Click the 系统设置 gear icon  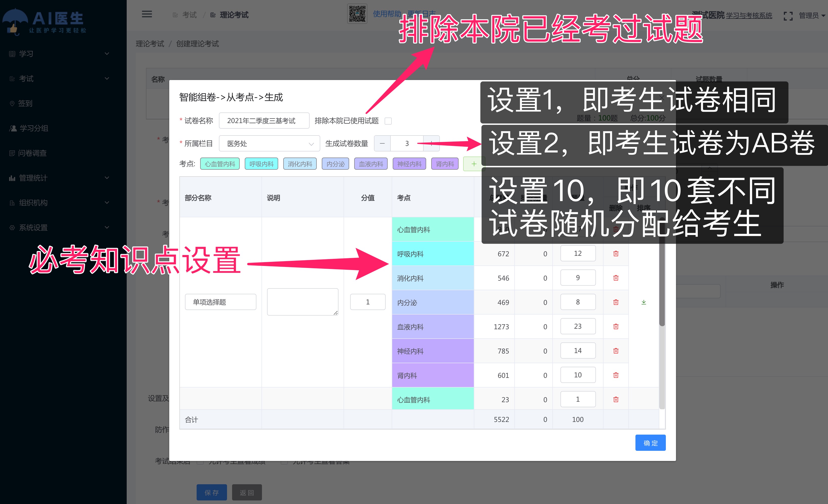[x=12, y=228]
